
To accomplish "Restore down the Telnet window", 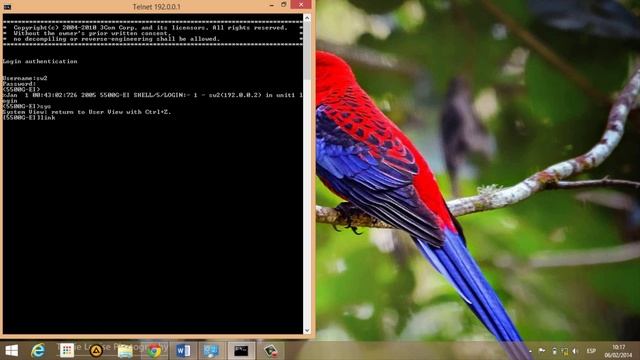I will 284,5.
